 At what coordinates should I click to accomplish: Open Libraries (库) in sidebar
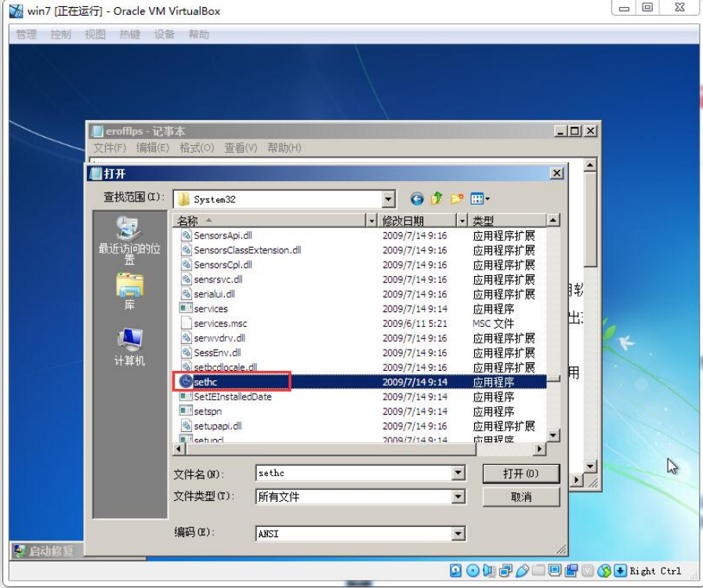click(x=129, y=292)
